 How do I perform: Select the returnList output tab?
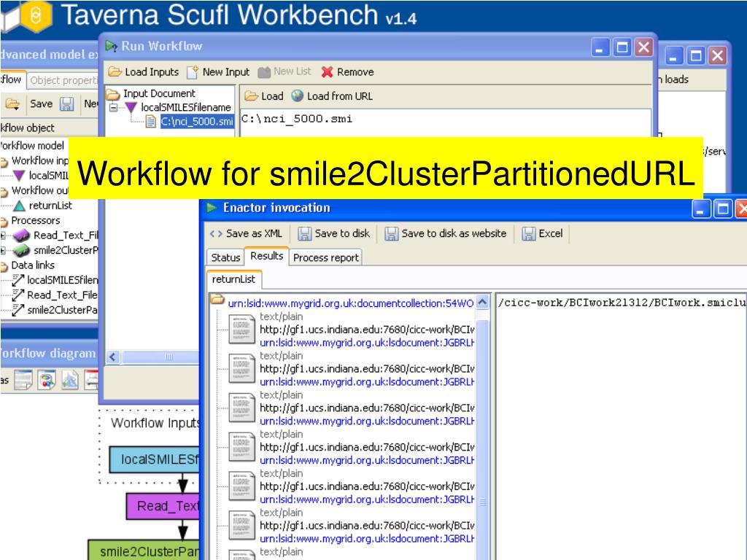pyautogui.click(x=233, y=279)
